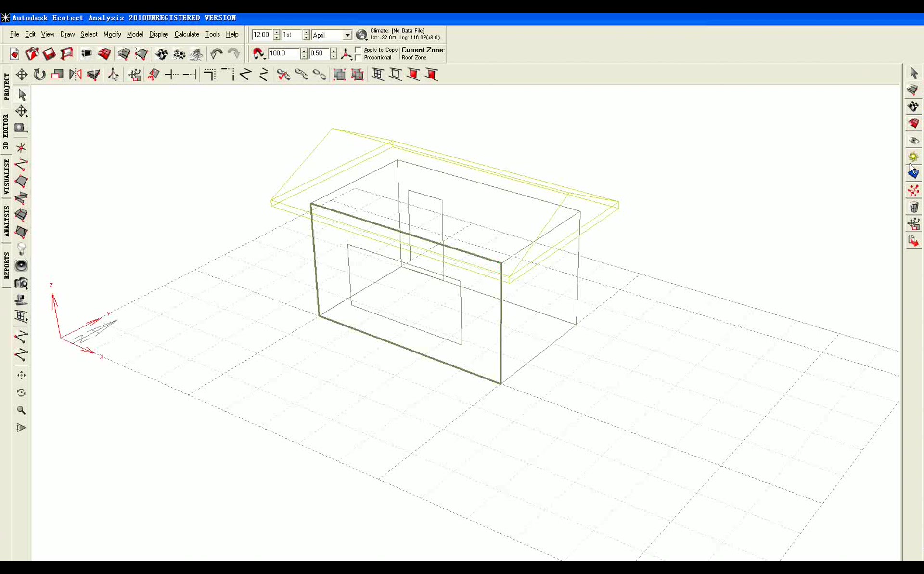Click the Undo arrow icon
924x574 pixels.
coord(216,53)
